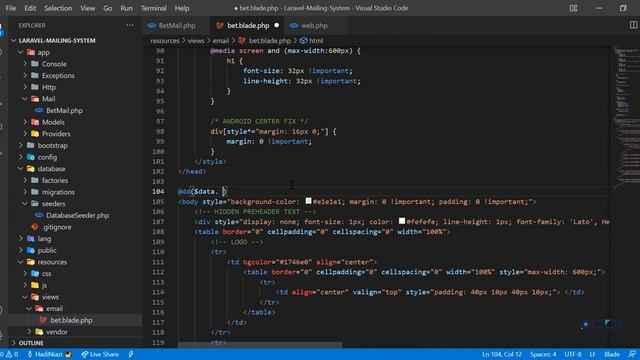Open the View menu
The image size is (640, 360).
coord(87,8)
